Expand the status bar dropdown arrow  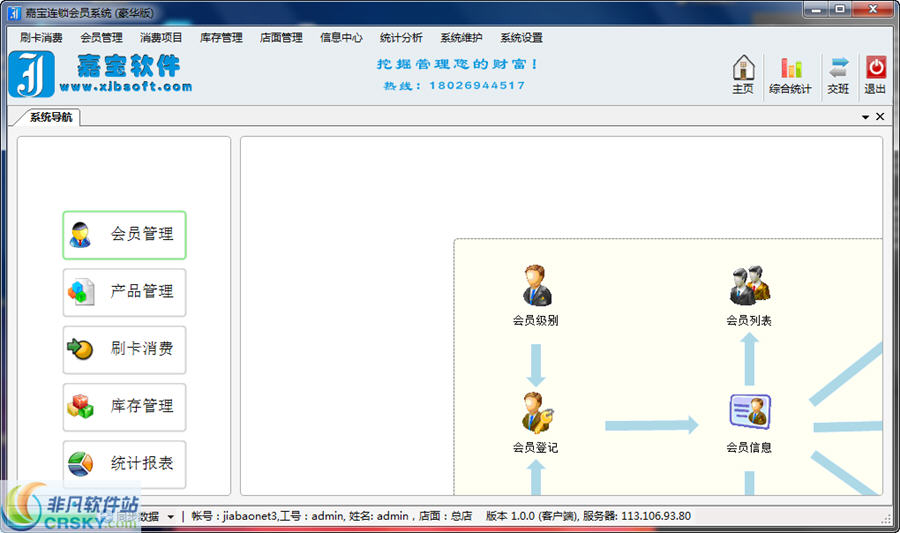pyautogui.click(x=170, y=517)
